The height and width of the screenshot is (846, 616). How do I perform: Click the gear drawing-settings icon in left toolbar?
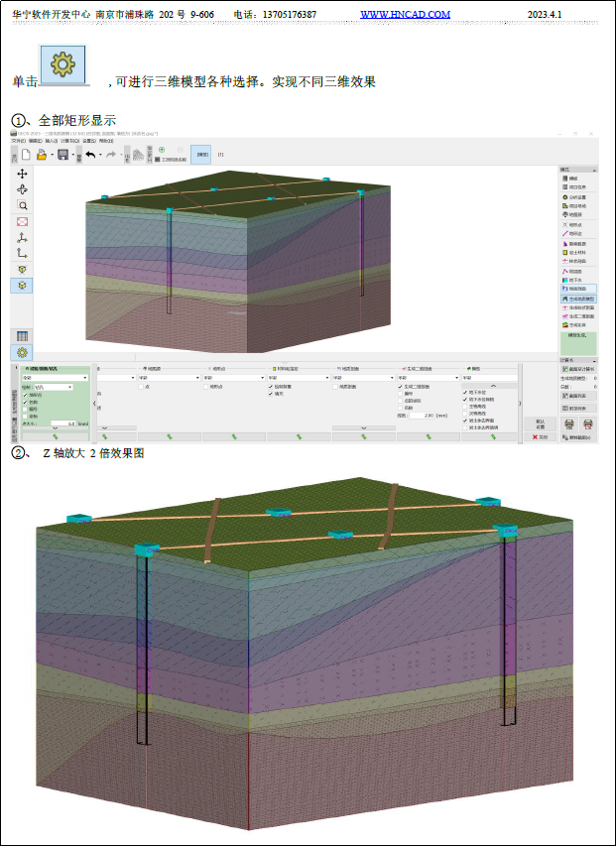[22, 353]
